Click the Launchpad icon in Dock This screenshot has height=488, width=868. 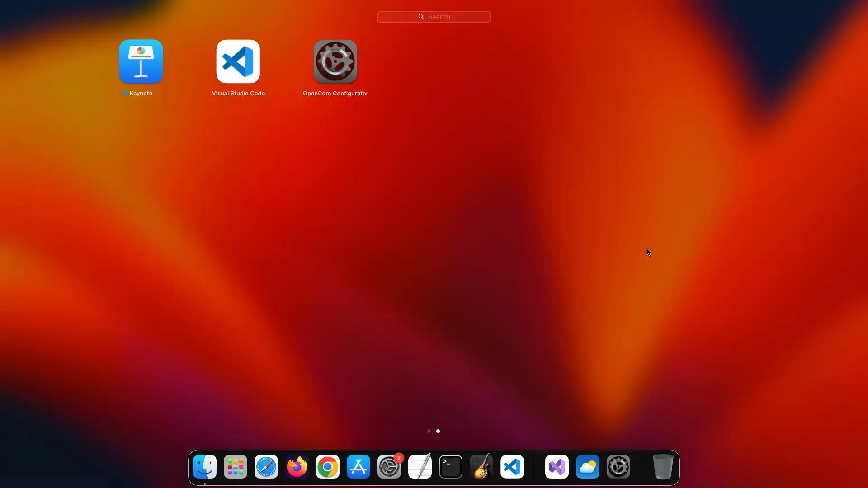coord(236,467)
